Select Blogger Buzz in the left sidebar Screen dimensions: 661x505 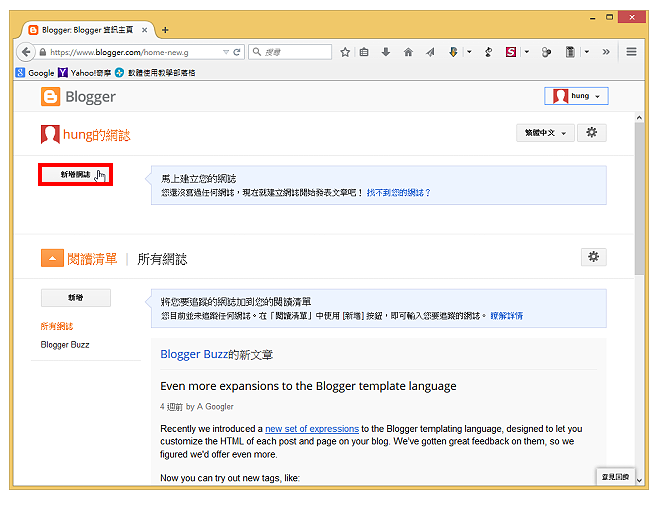[65, 345]
